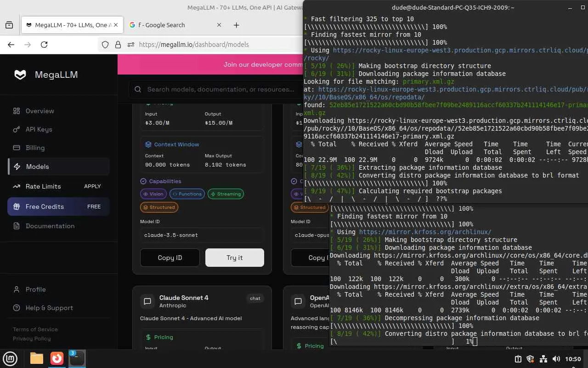Click the API Keys key icon
Screen dimensions: 588x368
(x=17, y=129)
